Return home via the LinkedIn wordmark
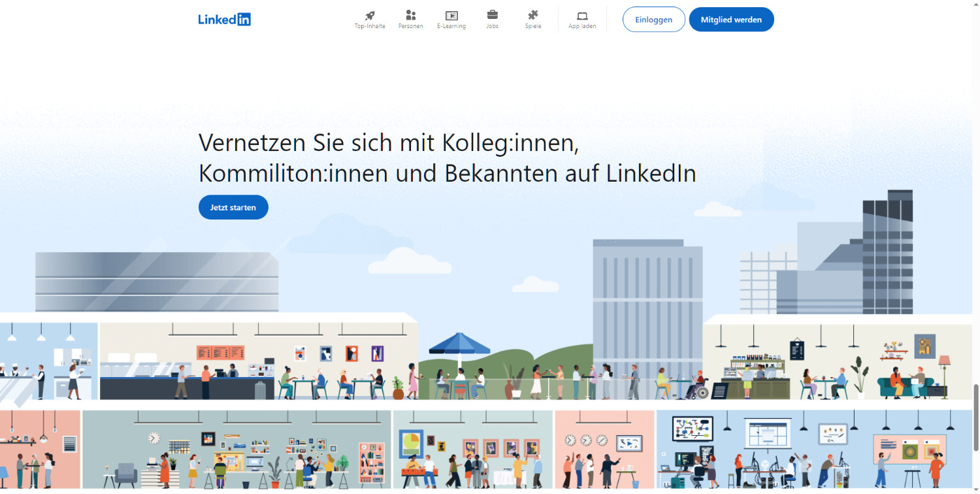 coord(216,19)
